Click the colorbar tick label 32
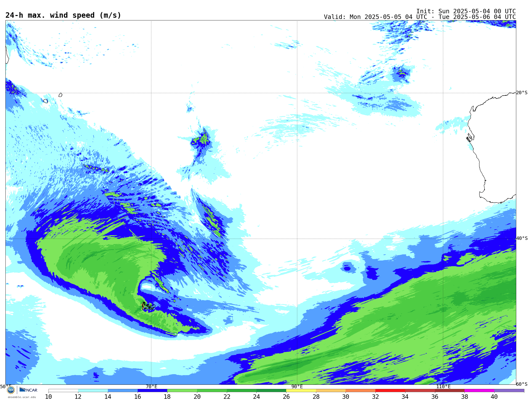The width and height of the screenshot is (532, 400). (x=375, y=397)
